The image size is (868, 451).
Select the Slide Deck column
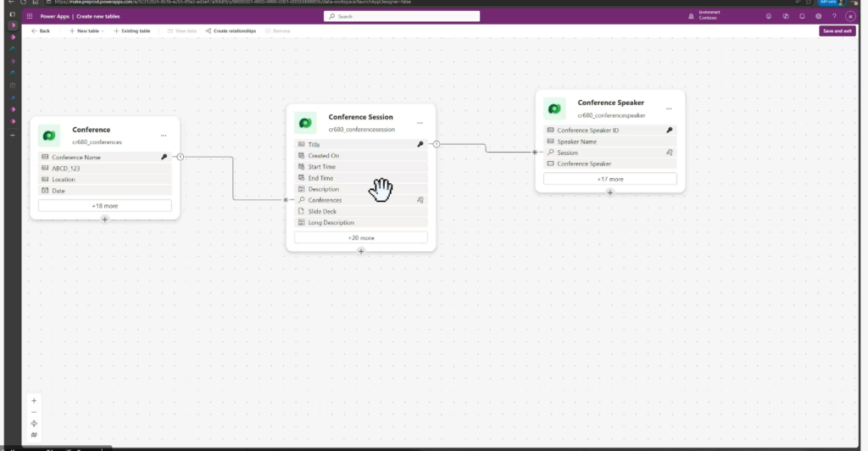[x=361, y=211]
